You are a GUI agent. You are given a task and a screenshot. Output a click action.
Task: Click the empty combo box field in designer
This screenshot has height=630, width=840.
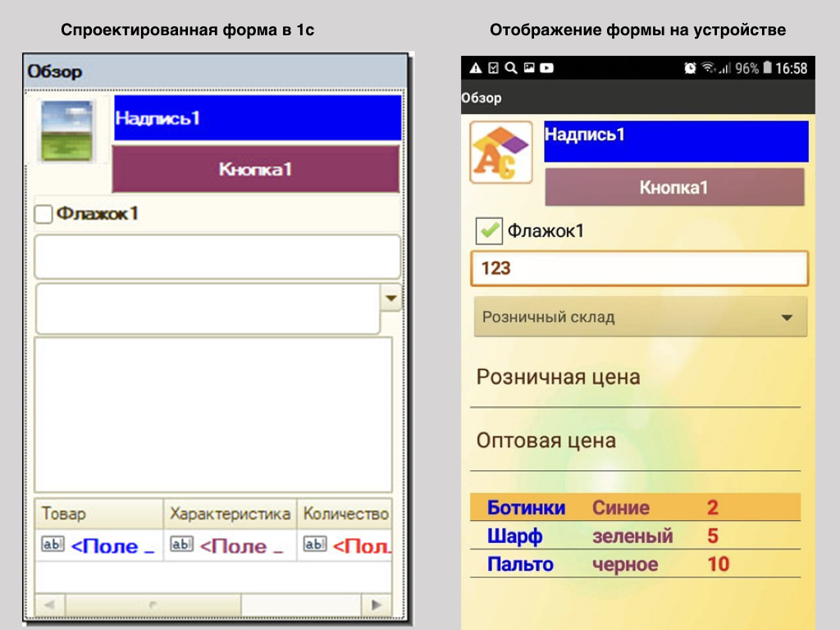pos(208,309)
